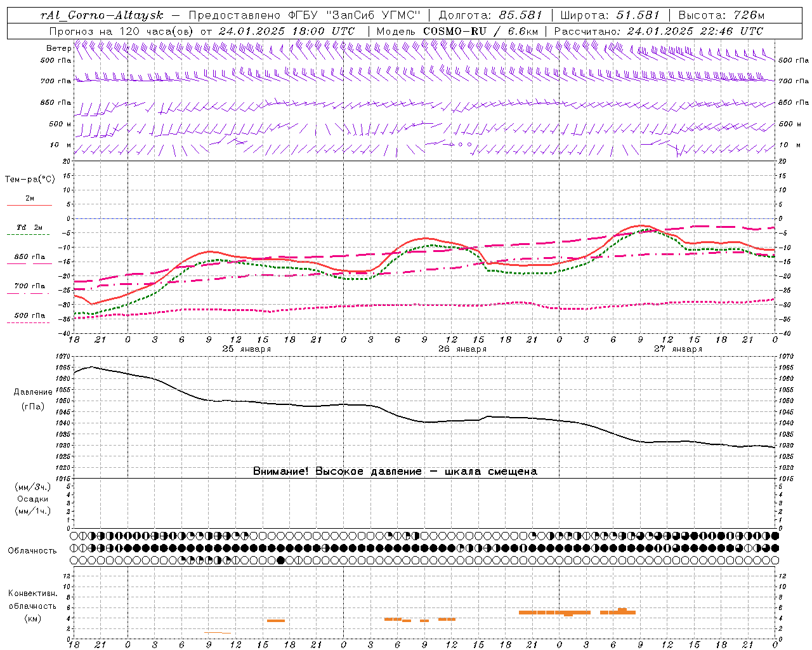The height and width of the screenshot is (650, 812).
Task: Click the Высота: 726м value
Action: tap(721, 15)
